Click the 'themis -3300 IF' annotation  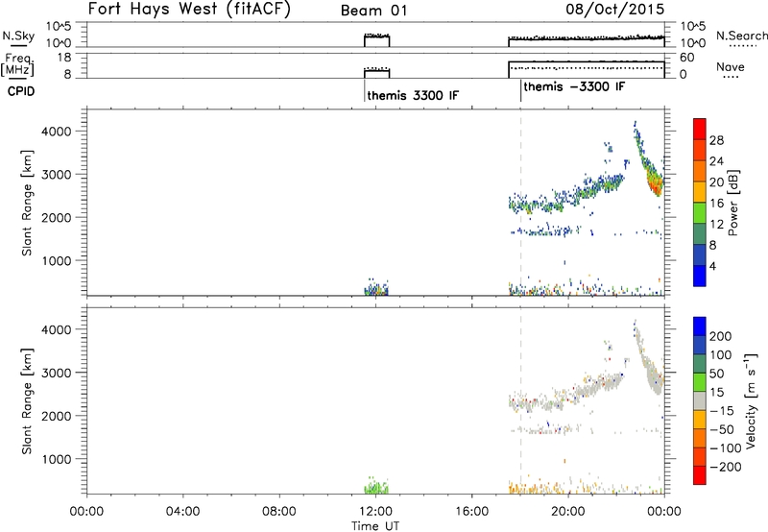[574, 86]
